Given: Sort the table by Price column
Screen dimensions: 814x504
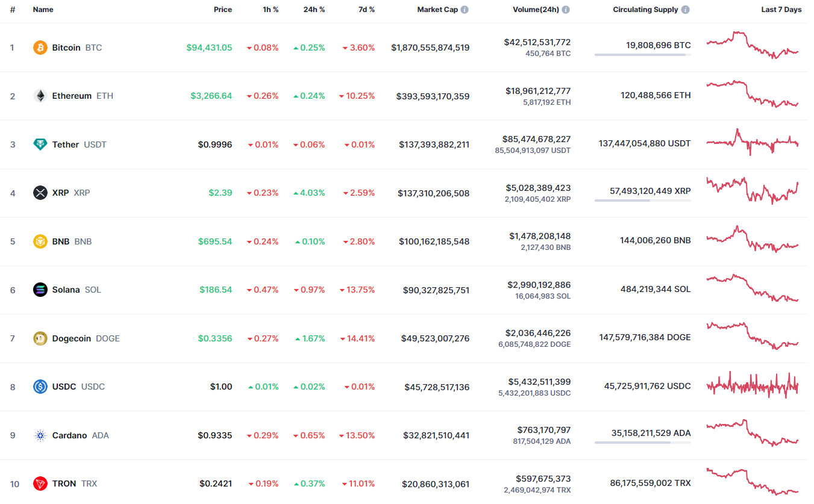Looking at the screenshot, I should (x=222, y=10).
